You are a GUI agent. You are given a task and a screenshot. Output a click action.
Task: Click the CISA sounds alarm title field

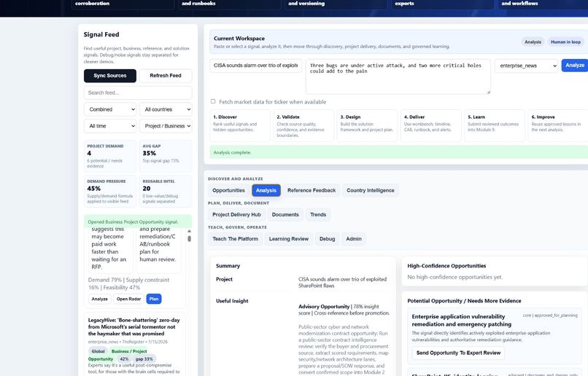(256, 66)
